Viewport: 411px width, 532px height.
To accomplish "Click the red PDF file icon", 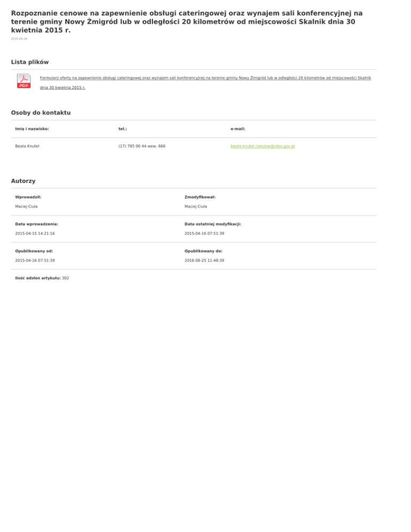I will coord(24,81).
